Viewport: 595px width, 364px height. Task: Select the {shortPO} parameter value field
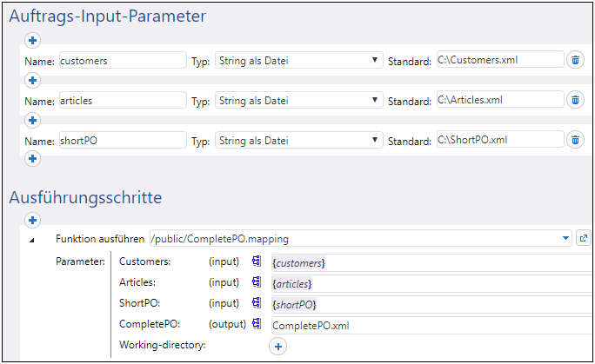coord(431,304)
